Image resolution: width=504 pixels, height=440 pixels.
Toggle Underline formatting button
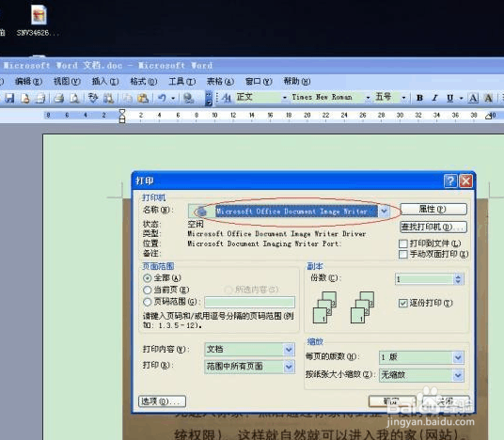click(450, 98)
